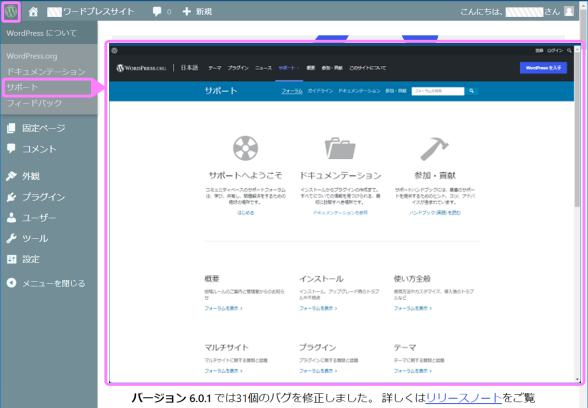Click ハンドブック (英語) を読む link
This screenshot has height=408, width=588.
[435, 213]
